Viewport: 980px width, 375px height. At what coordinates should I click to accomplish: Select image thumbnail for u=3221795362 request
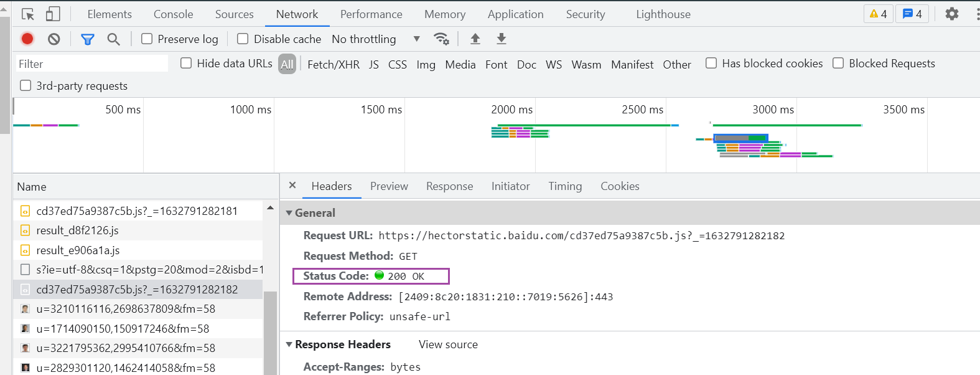tap(25, 348)
